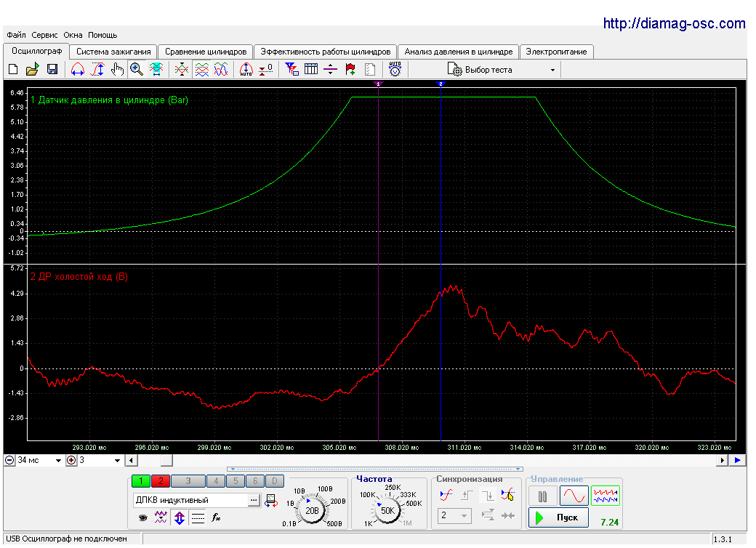Enable channel 5 button
Screen dimensions: 756x548
(x=236, y=480)
